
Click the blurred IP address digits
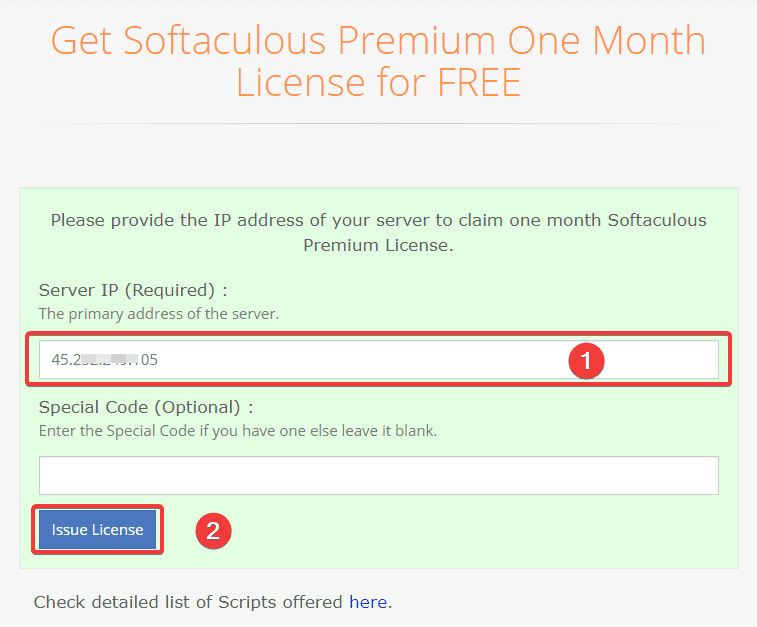(x=105, y=360)
